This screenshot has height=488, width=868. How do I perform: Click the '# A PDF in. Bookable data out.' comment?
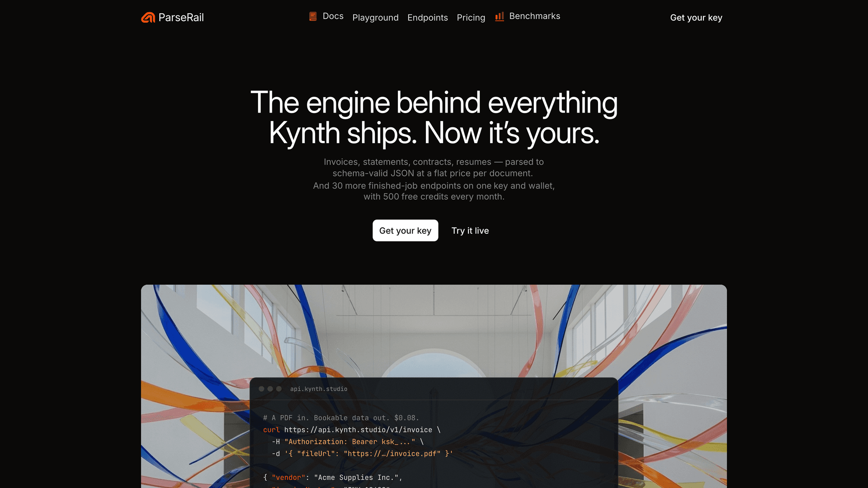point(341,418)
